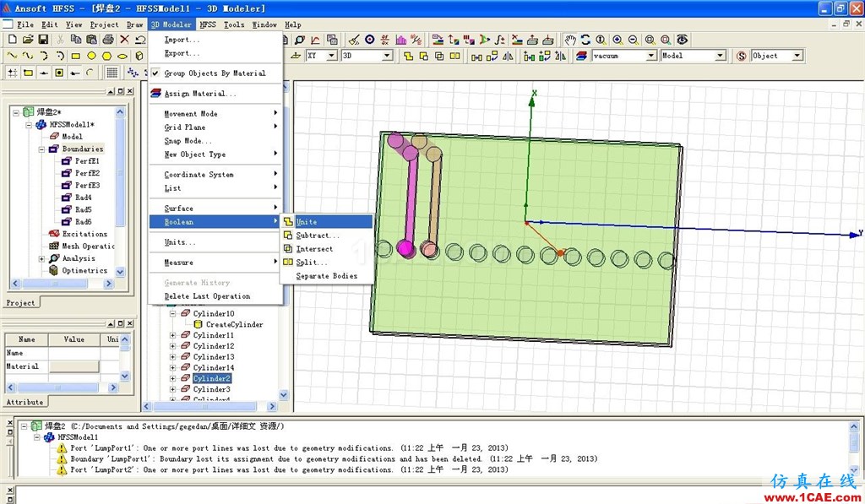Screen dimensions: 865x504
Task: Open the vacuum material dropdown
Action: (651, 56)
